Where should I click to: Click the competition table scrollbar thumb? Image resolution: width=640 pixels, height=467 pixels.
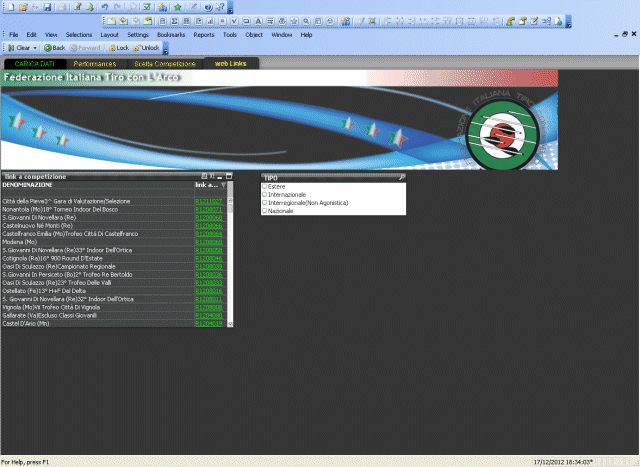(230, 207)
